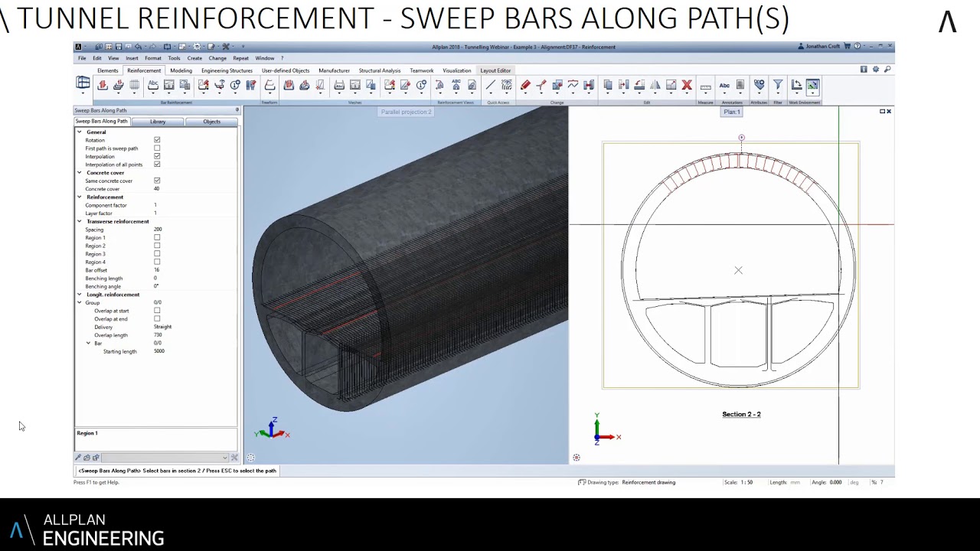Open the Format menu
980x551 pixels.
(152, 58)
